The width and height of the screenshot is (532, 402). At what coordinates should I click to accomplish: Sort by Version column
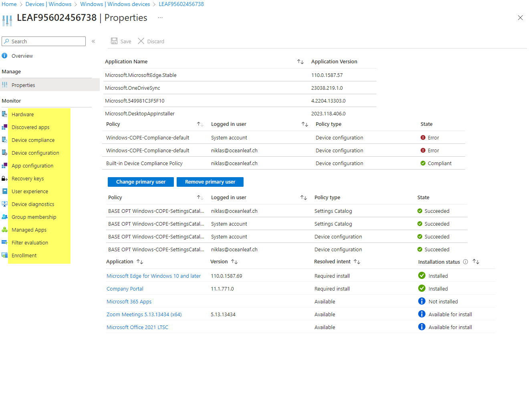[234, 262]
